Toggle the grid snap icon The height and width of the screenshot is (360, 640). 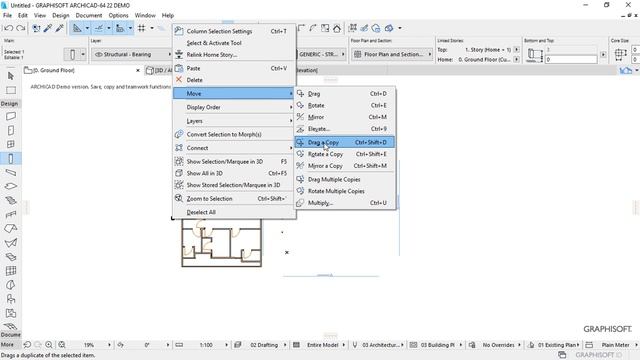click(142, 28)
